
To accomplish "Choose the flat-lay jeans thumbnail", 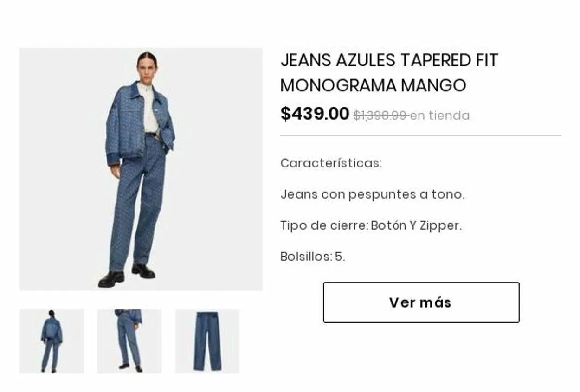I will [x=207, y=341].
